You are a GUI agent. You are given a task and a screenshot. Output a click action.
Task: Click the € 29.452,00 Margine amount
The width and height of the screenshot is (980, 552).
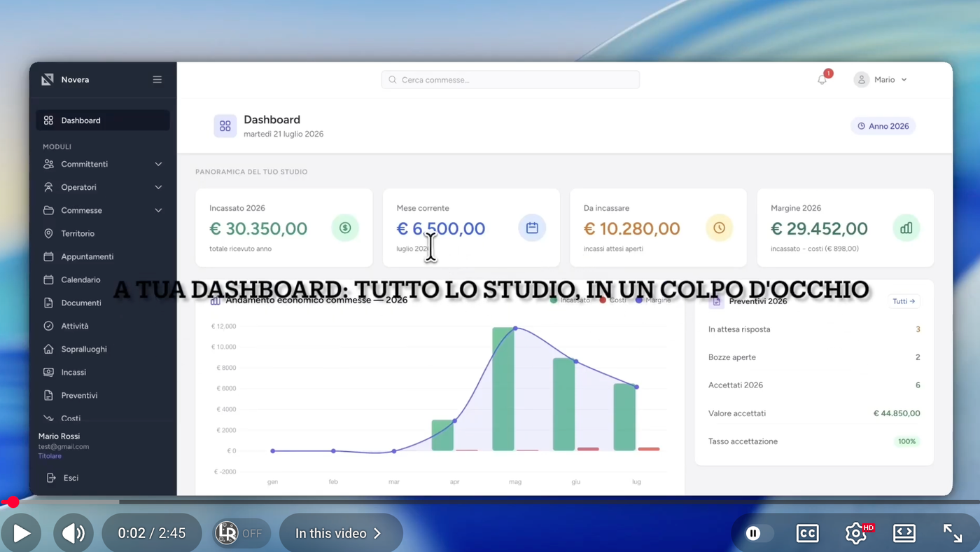819,228
